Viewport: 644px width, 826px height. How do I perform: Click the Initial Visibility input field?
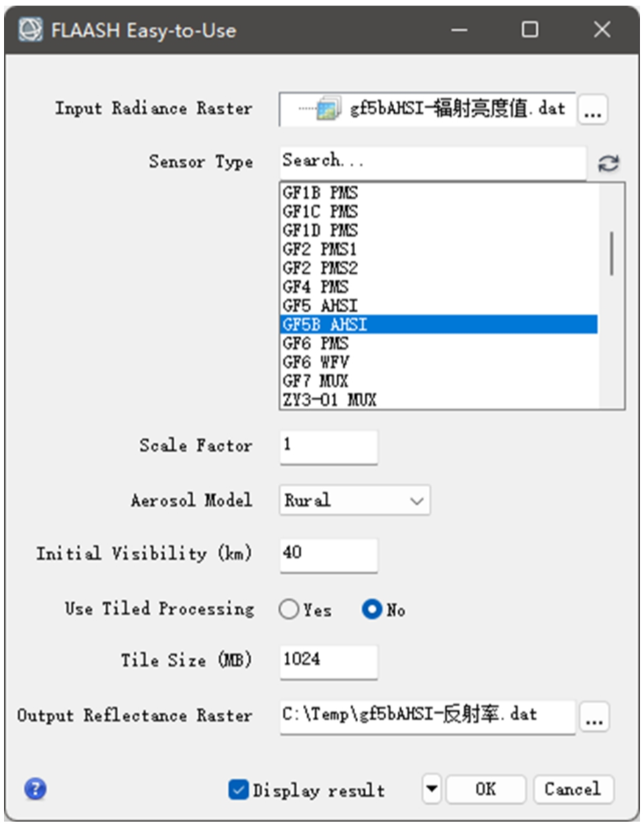[x=328, y=555]
